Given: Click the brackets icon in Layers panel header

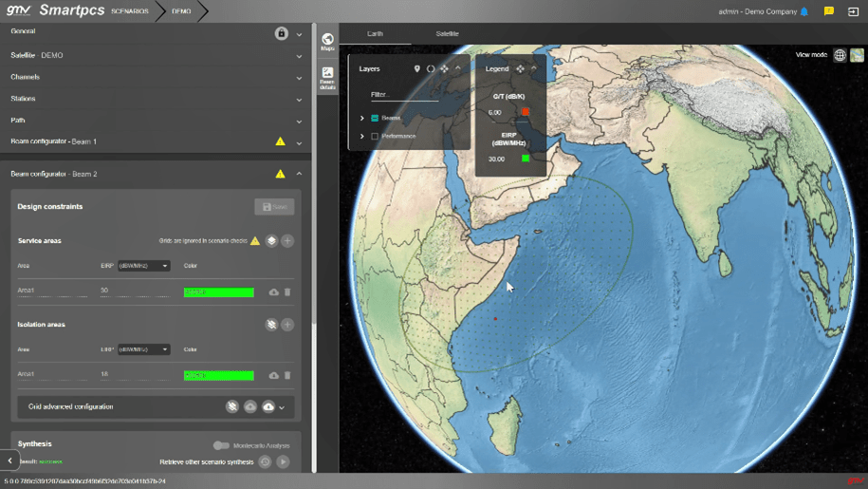Looking at the screenshot, I should (x=431, y=68).
